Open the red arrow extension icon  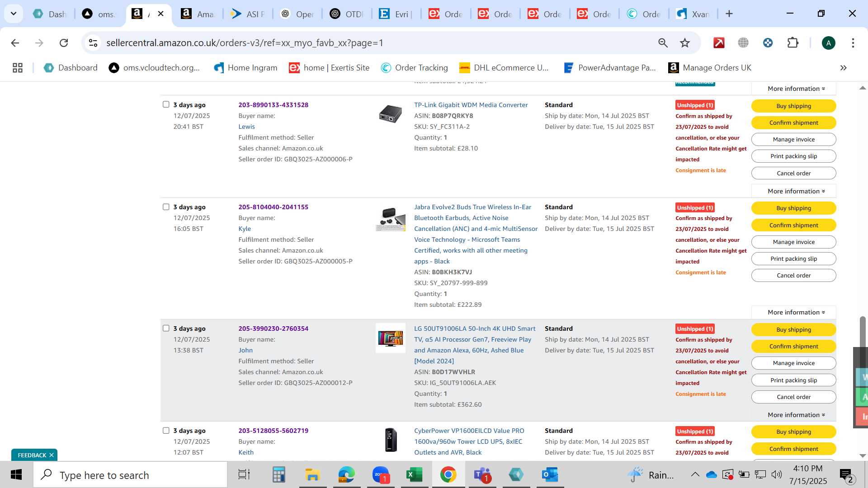point(719,43)
